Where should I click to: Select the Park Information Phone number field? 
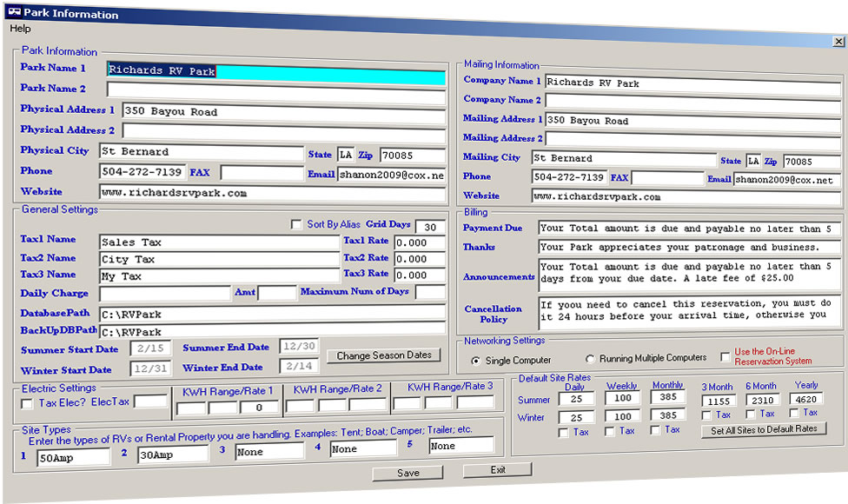pyautogui.click(x=142, y=172)
